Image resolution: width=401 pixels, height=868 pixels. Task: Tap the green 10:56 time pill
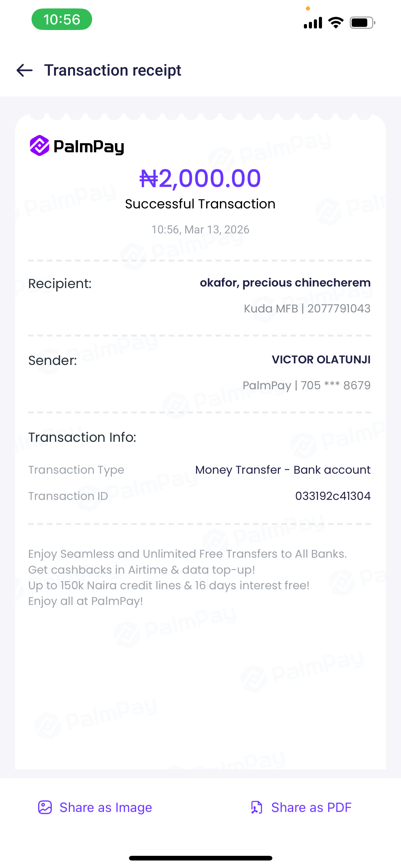62,20
